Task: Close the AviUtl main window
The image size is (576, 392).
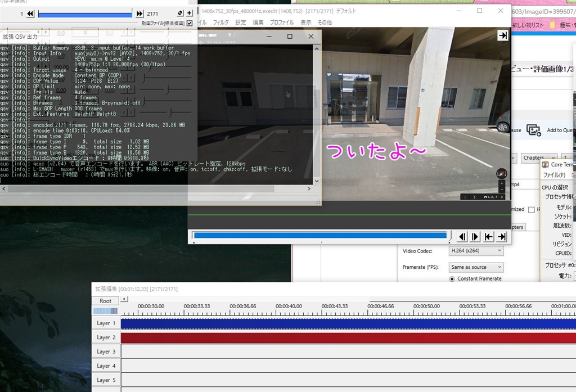Action: (500, 11)
